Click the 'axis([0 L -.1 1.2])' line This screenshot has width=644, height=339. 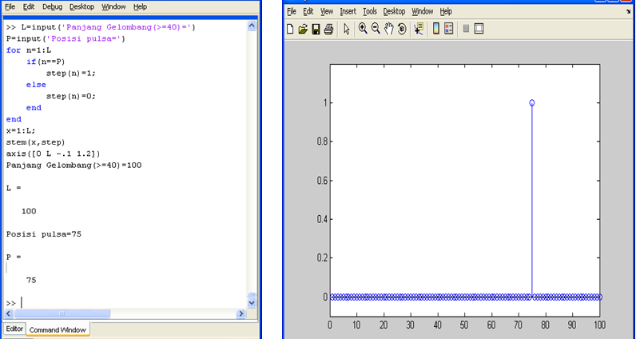(x=53, y=154)
